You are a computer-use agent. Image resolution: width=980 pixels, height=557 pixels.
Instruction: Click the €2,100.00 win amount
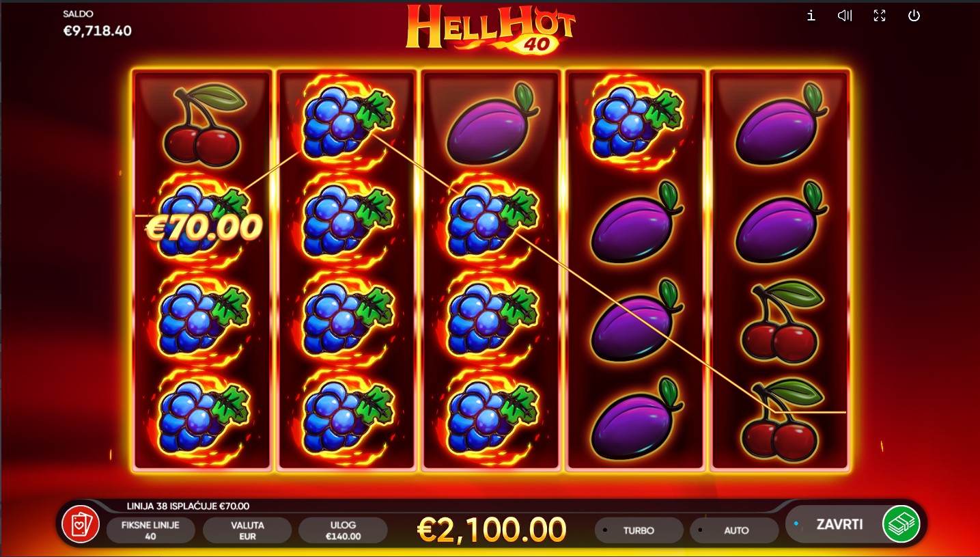(492, 530)
